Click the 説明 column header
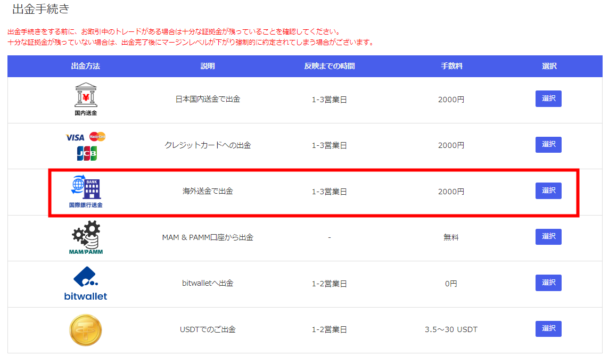Screen dimensions: 609x364 [x=208, y=66]
